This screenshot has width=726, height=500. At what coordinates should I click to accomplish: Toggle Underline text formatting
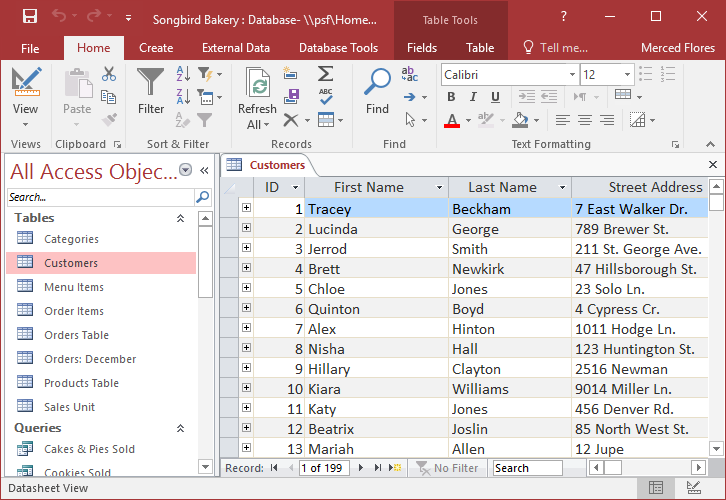coord(495,97)
